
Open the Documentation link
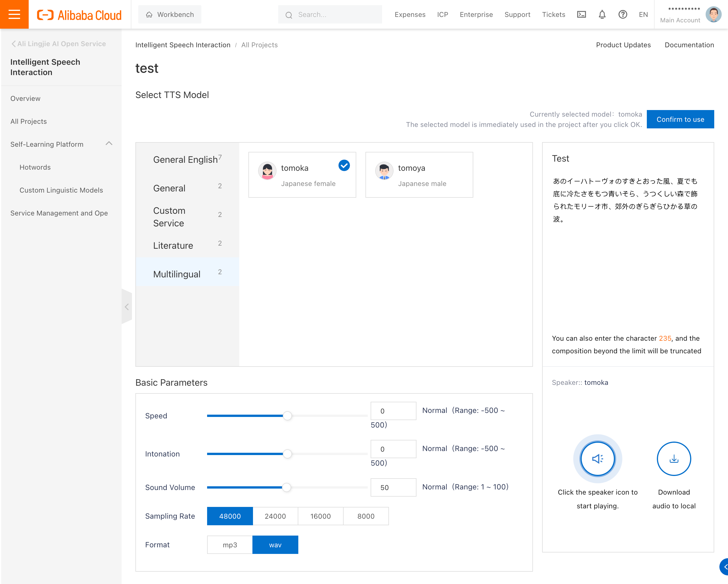pyautogui.click(x=689, y=45)
